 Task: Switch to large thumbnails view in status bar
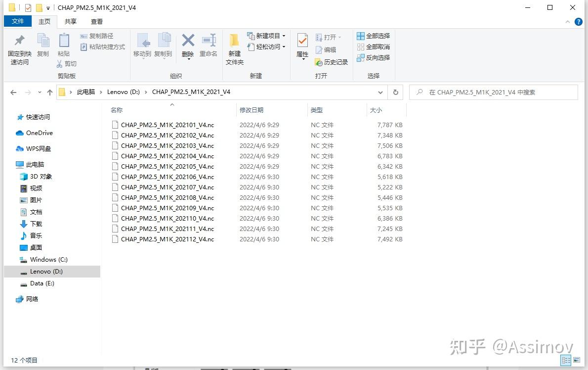[x=576, y=360]
